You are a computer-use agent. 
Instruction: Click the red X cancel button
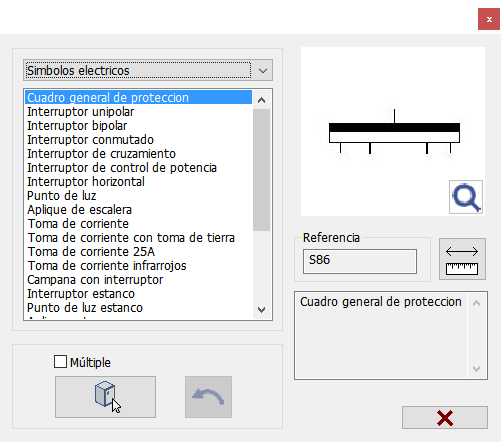pyautogui.click(x=445, y=417)
